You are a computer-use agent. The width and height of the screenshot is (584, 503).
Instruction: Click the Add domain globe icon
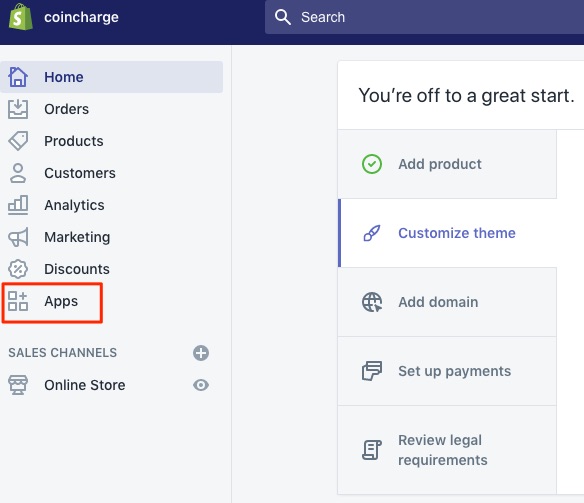click(x=372, y=302)
